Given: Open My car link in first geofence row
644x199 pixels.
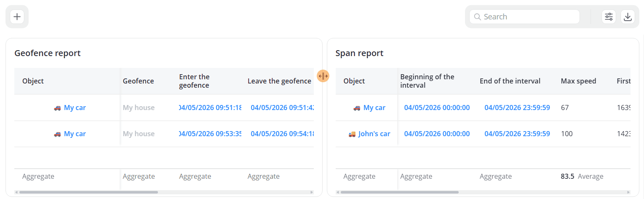Looking at the screenshot, I should tap(75, 108).
